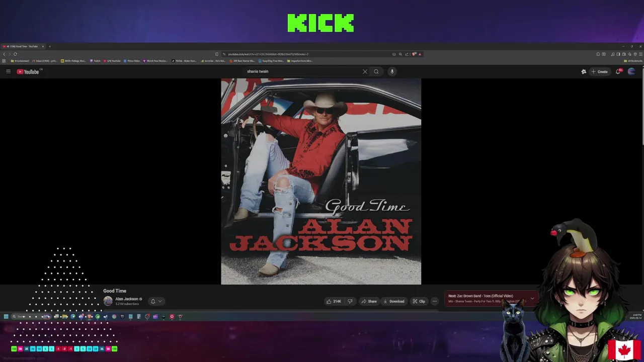Click the Alan Jackson Good Time video player
Image resolution: width=644 pixels, height=362 pixels.
click(321, 182)
